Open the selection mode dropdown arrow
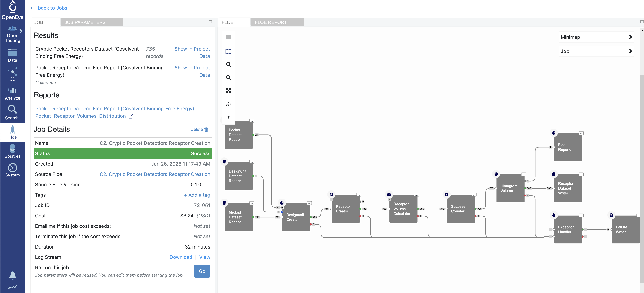This screenshot has height=293, width=644. click(x=233, y=51)
